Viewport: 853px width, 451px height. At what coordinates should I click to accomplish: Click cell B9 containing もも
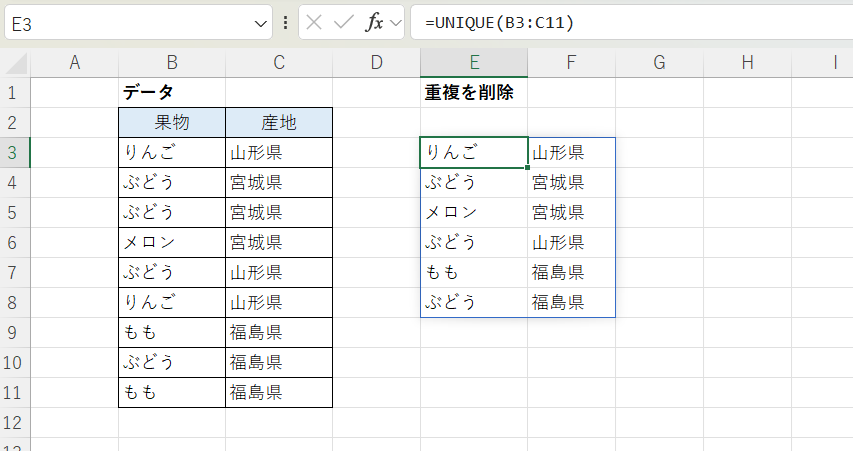(172, 332)
